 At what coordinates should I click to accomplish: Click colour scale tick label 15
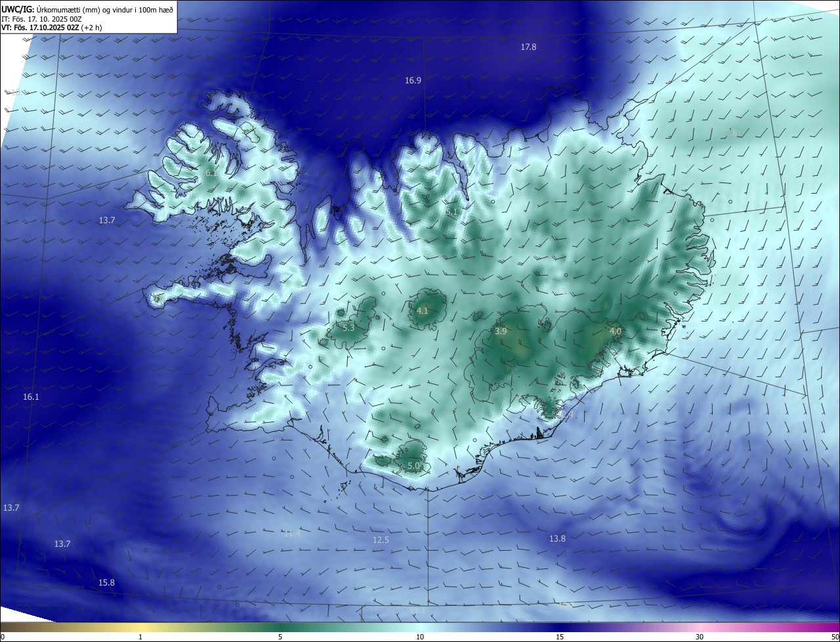pyautogui.click(x=560, y=637)
